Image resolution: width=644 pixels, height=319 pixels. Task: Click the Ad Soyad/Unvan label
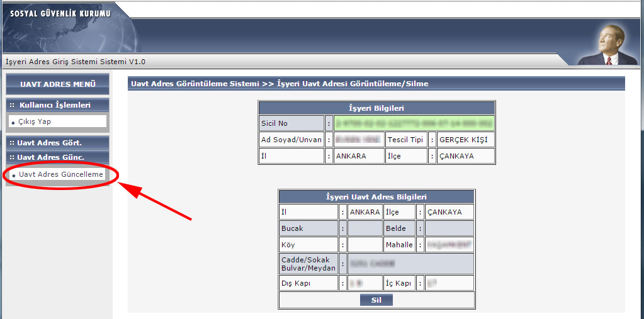click(291, 140)
